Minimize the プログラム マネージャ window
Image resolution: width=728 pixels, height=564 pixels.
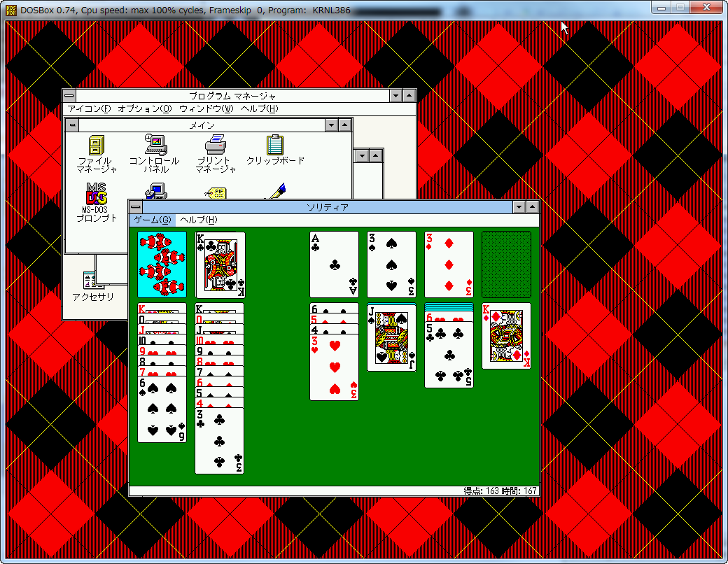pos(395,96)
